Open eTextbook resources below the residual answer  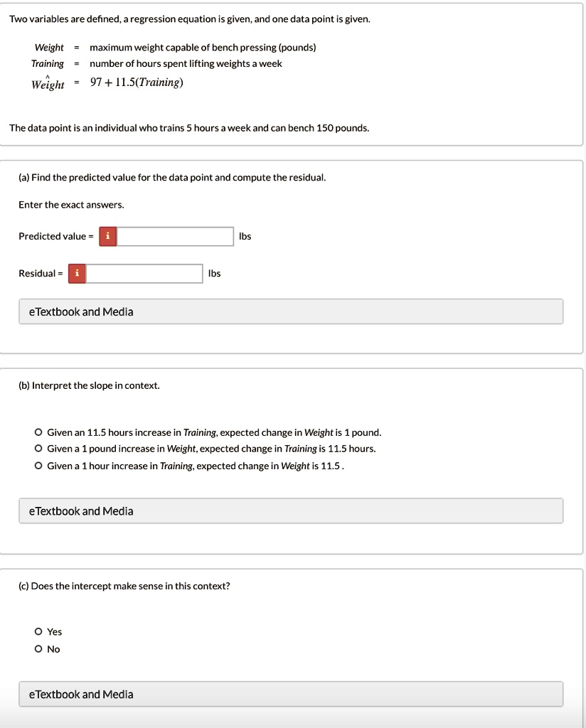pyautogui.click(x=290, y=311)
